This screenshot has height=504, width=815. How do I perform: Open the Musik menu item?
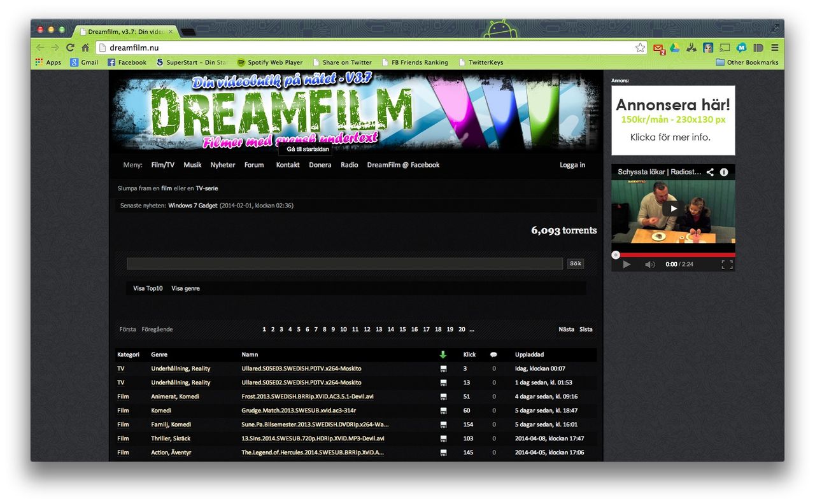(x=192, y=165)
